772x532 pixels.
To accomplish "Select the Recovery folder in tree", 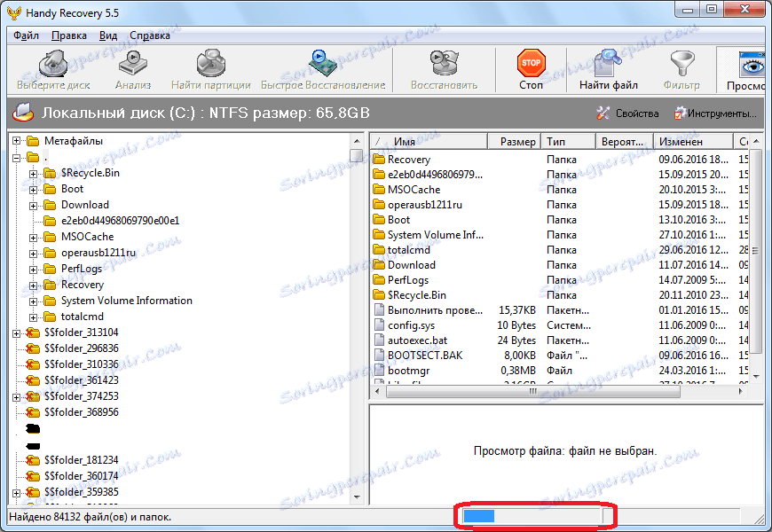I will coord(83,285).
